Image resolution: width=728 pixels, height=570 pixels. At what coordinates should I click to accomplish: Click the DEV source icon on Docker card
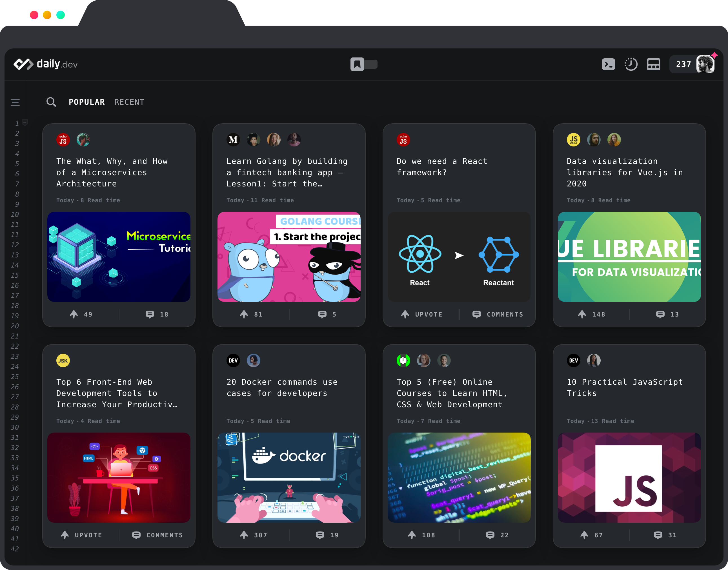(x=233, y=361)
